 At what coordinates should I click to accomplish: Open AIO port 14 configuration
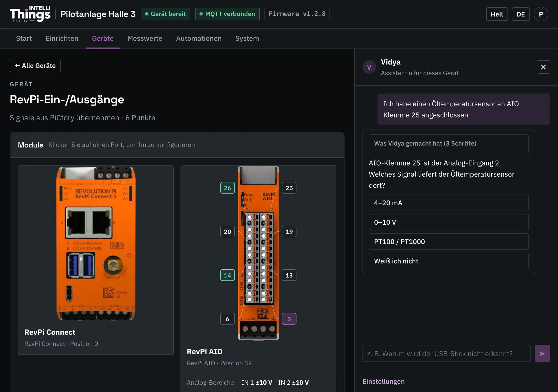point(227,275)
